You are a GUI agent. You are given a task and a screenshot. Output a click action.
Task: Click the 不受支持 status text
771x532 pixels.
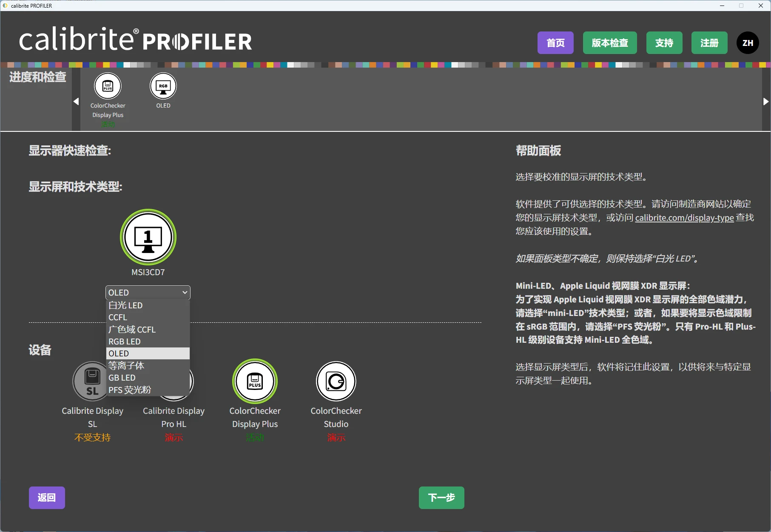[92, 438]
